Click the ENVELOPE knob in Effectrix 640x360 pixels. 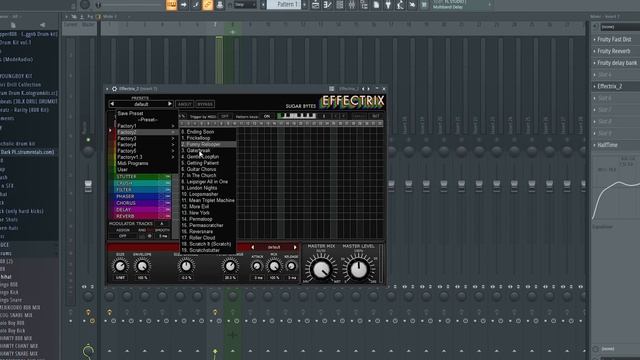coord(142,266)
